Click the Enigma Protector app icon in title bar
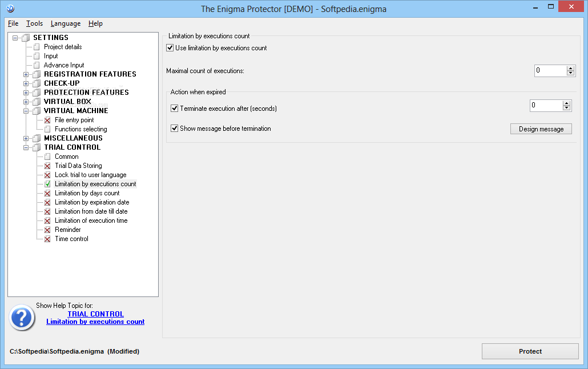This screenshot has width=588, height=369. coord(10,8)
